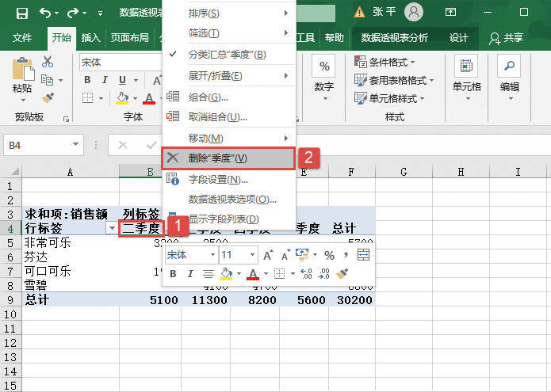Click yellow fill color in mini toolbar
The height and width of the screenshot is (392, 551).
pyautogui.click(x=225, y=274)
